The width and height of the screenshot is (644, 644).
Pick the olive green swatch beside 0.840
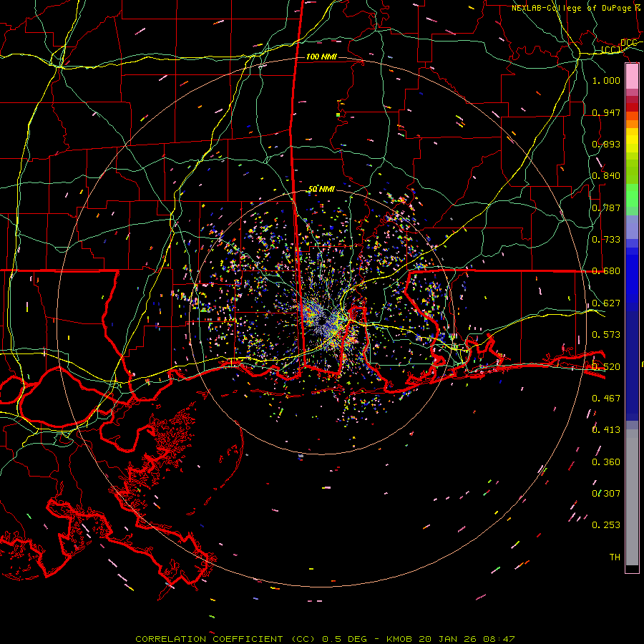coord(632,172)
